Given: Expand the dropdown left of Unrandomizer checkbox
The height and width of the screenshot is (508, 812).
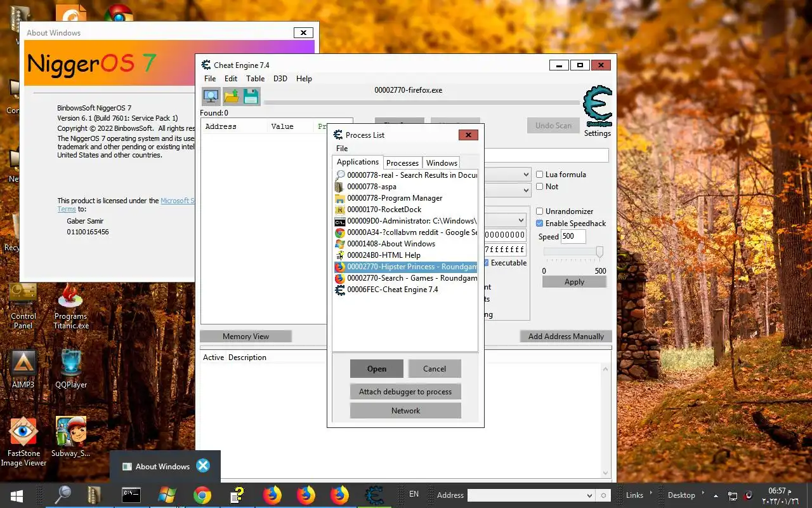Looking at the screenshot, I should (x=521, y=220).
